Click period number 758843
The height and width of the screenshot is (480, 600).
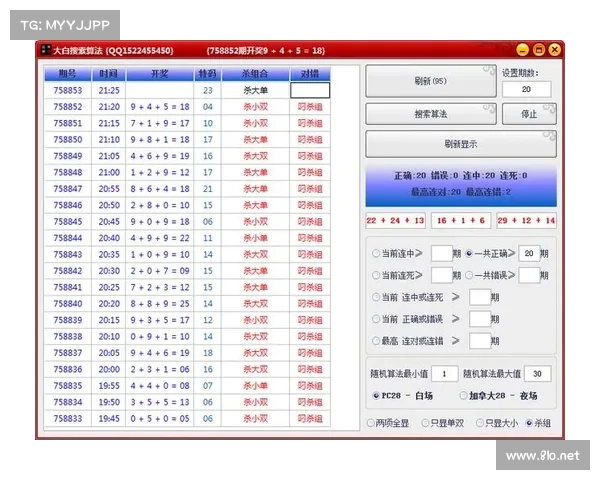tap(68, 255)
